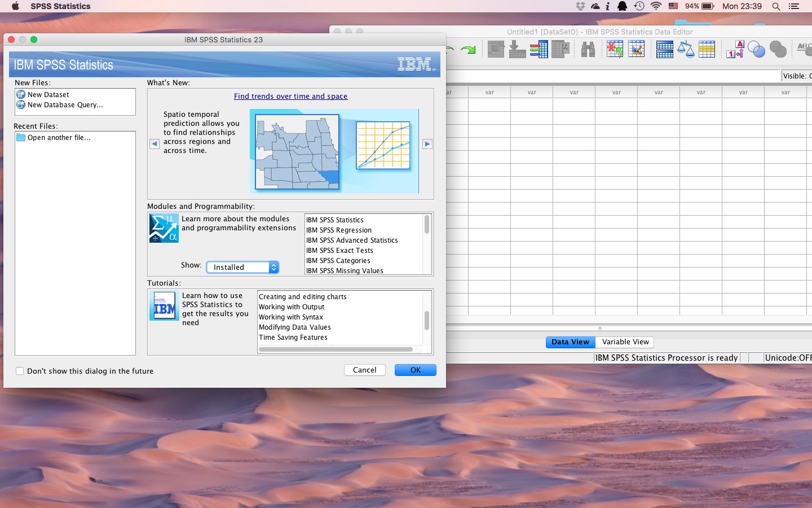Click the Insert Cases toolbar icon

[x=615, y=50]
